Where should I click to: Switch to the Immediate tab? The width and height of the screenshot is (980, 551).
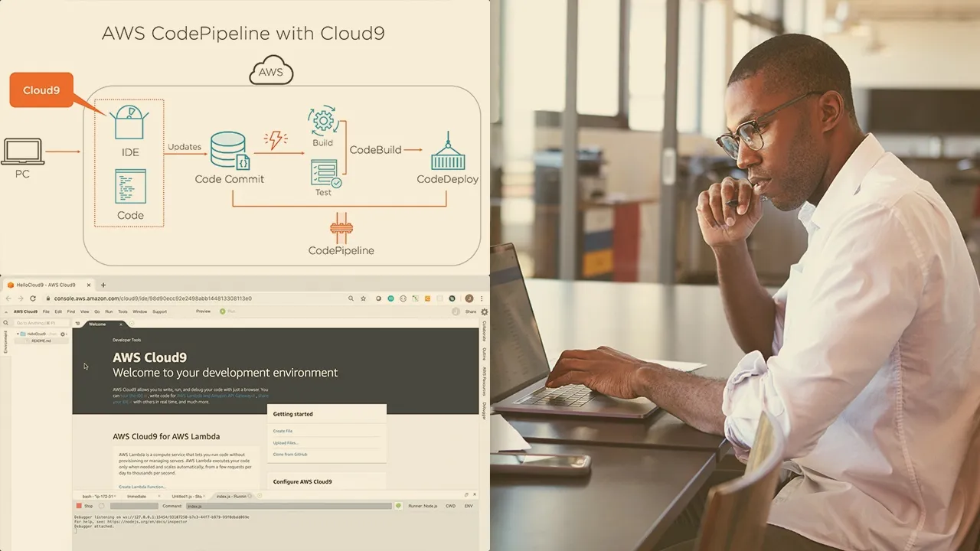[136, 496]
